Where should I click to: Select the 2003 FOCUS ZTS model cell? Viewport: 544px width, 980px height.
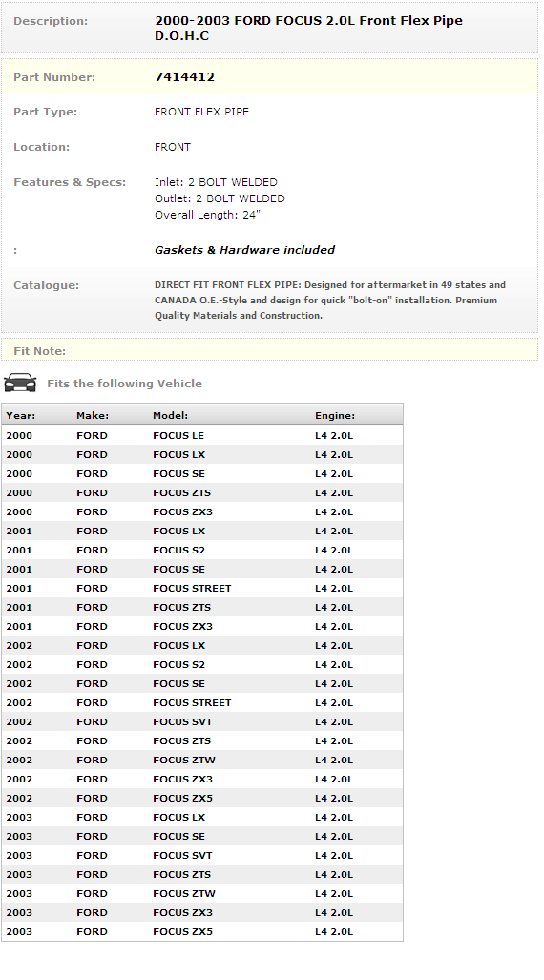(x=182, y=874)
